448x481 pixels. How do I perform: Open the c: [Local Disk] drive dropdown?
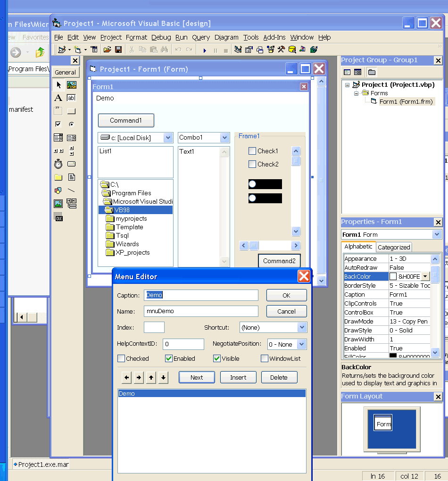(168, 138)
